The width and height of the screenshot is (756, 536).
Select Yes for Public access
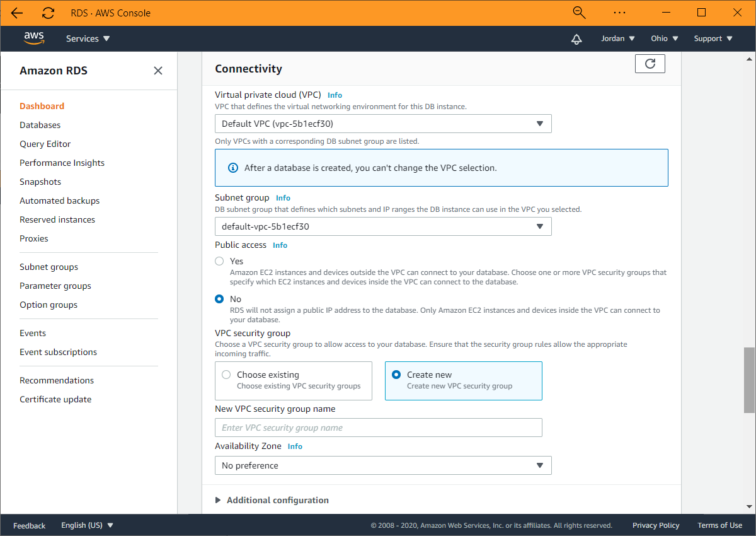point(219,261)
